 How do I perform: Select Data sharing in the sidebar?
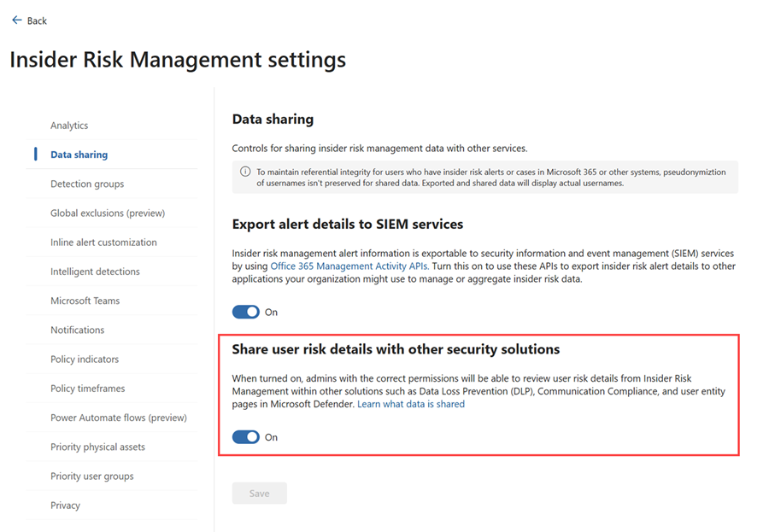click(x=79, y=155)
